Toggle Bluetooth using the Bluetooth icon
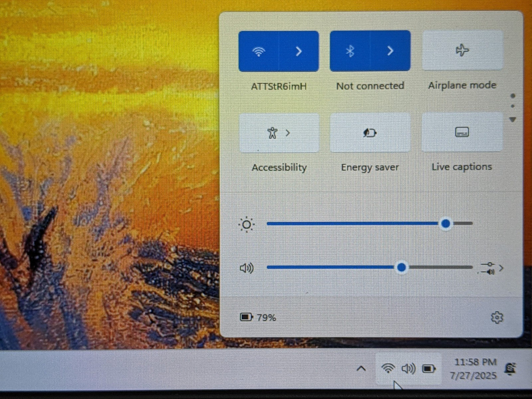The width and height of the screenshot is (532, 399). (350, 51)
